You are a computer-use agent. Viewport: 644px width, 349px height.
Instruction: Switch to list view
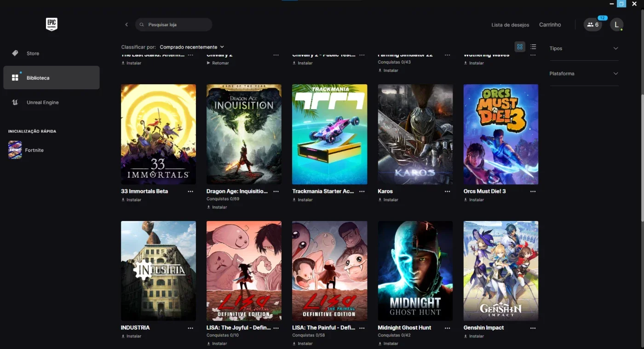[533, 47]
